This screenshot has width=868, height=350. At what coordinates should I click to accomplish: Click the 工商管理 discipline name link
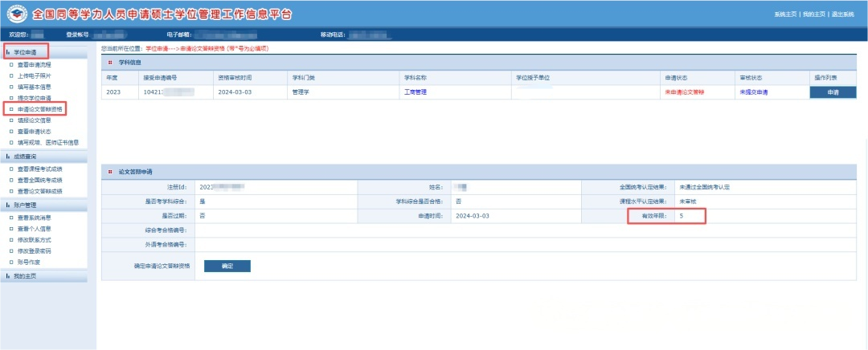[x=414, y=92]
